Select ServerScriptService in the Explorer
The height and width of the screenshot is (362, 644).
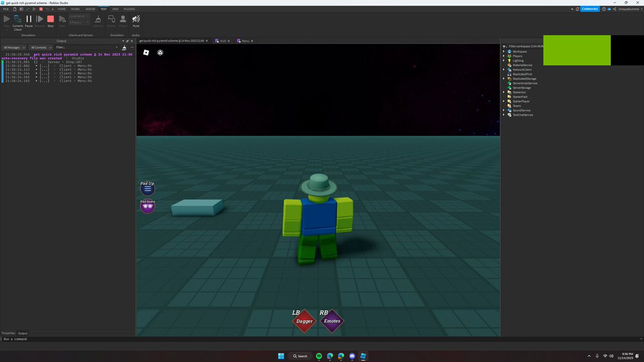pos(524,83)
